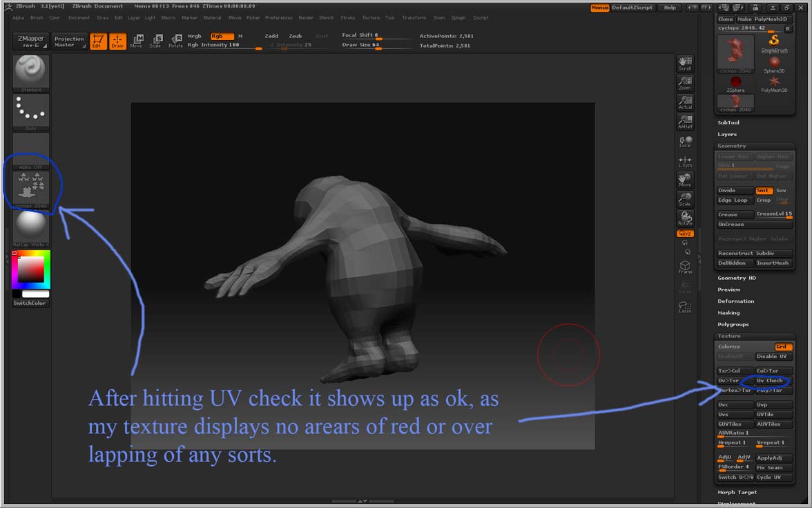Click the Uv Check button
Viewport: 812px width, 508px height.
(771, 380)
